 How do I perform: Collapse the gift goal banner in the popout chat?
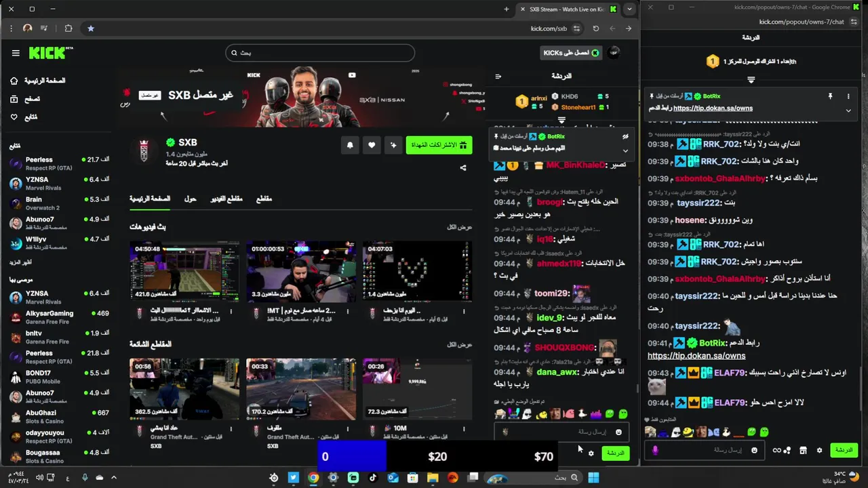[751, 80]
